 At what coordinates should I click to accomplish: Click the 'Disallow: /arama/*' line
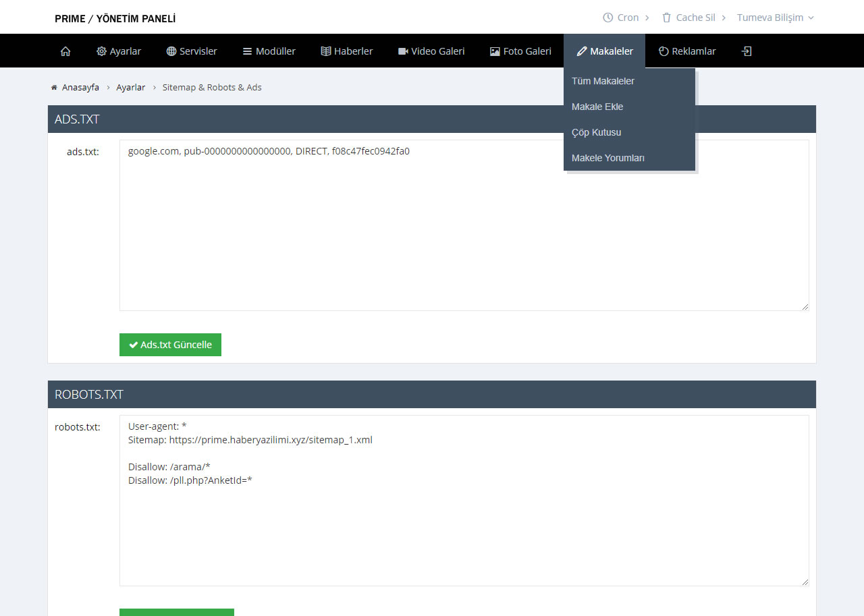169,467
